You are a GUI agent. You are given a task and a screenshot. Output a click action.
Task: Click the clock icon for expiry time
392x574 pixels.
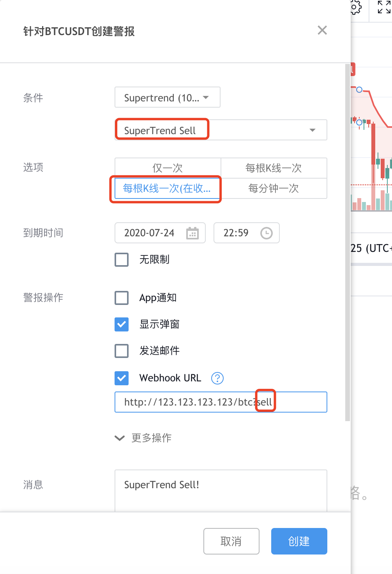(x=266, y=233)
